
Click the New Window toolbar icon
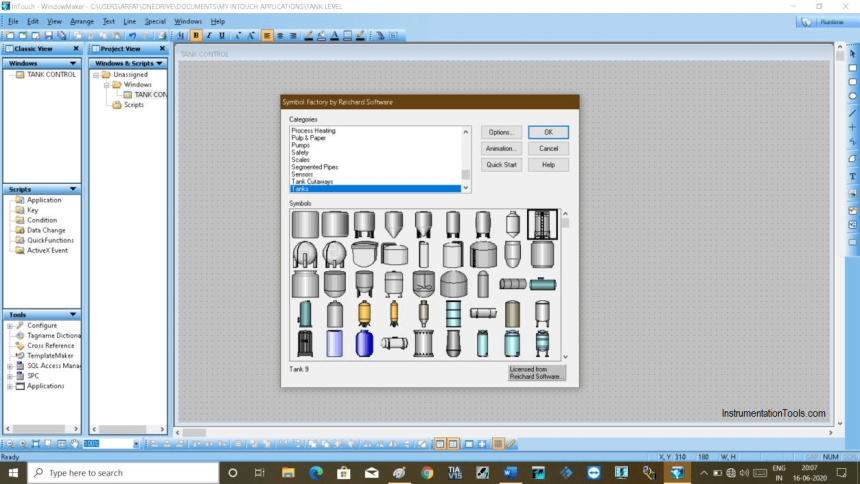point(10,36)
